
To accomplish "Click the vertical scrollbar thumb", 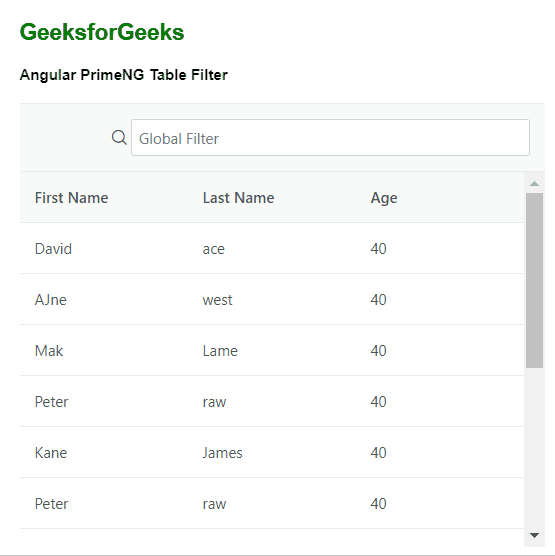I will 534,280.
